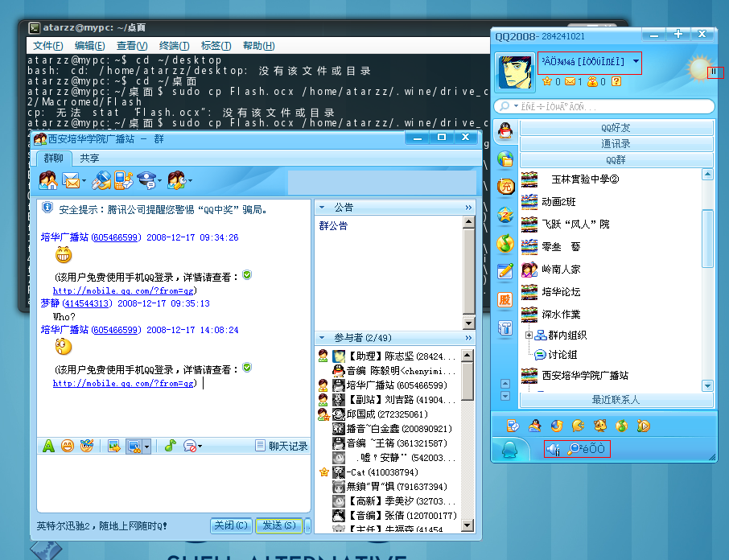729x560 pixels.
Task: Click the QQ avatar portrait picture
Action: tap(515, 72)
